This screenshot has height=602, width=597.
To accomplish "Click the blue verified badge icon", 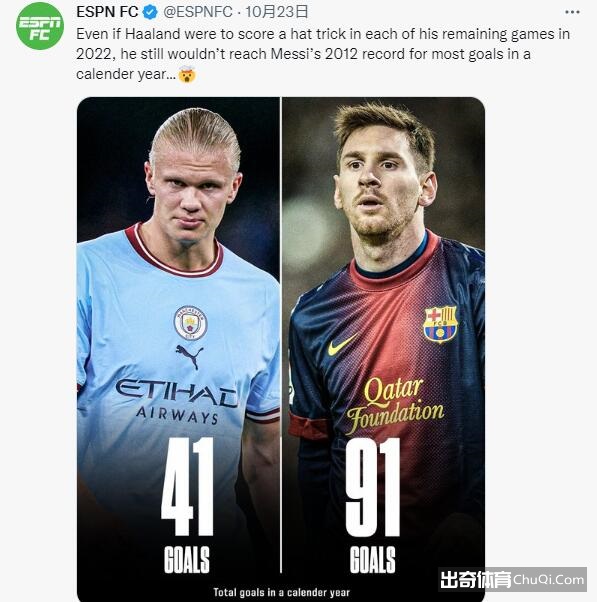I will point(150,12).
